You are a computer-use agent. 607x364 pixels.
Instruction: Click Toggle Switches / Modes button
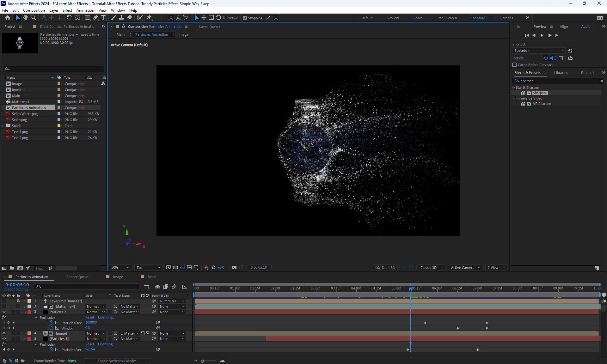pyautogui.click(x=117, y=361)
